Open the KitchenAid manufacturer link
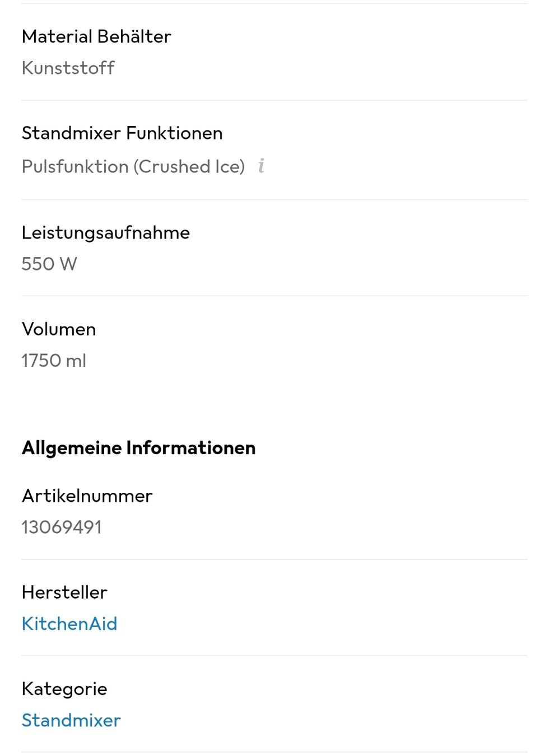This screenshot has width=549, height=756. click(x=69, y=623)
